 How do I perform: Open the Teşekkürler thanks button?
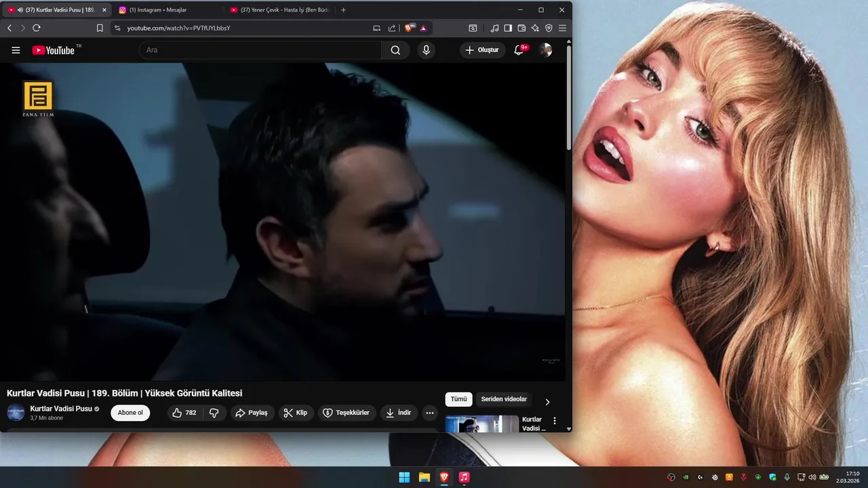tap(347, 413)
